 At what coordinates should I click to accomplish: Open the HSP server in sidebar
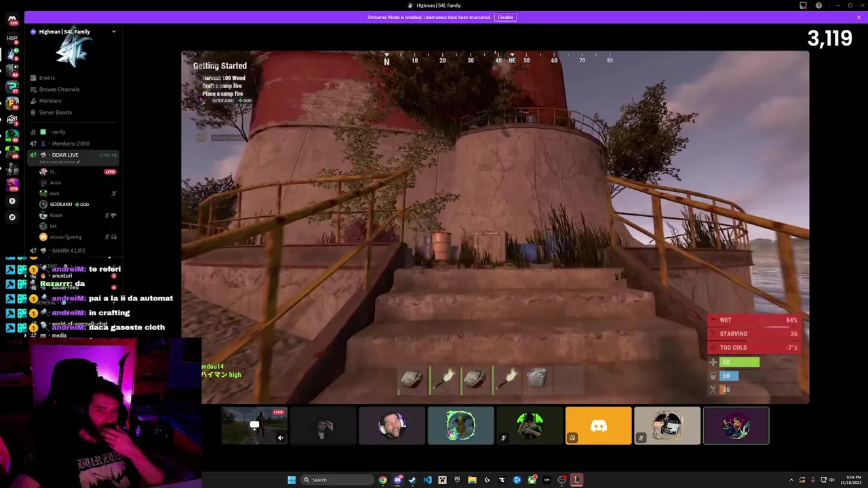12,38
